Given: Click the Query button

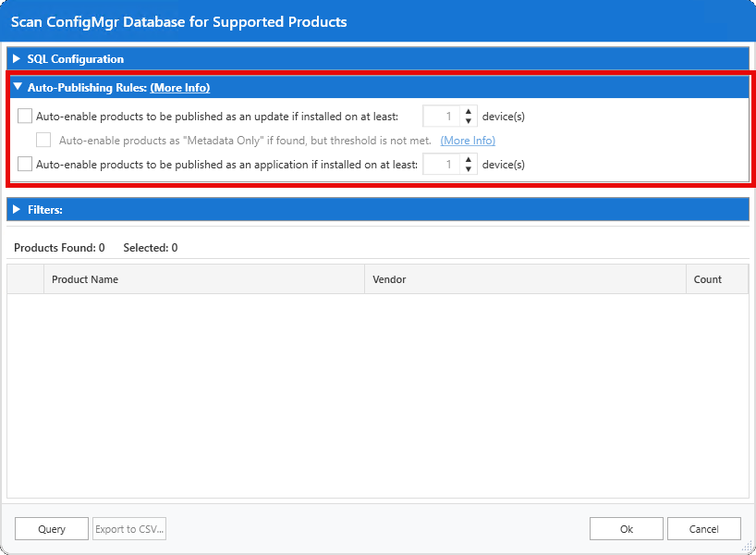Looking at the screenshot, I should pos(52,529).
